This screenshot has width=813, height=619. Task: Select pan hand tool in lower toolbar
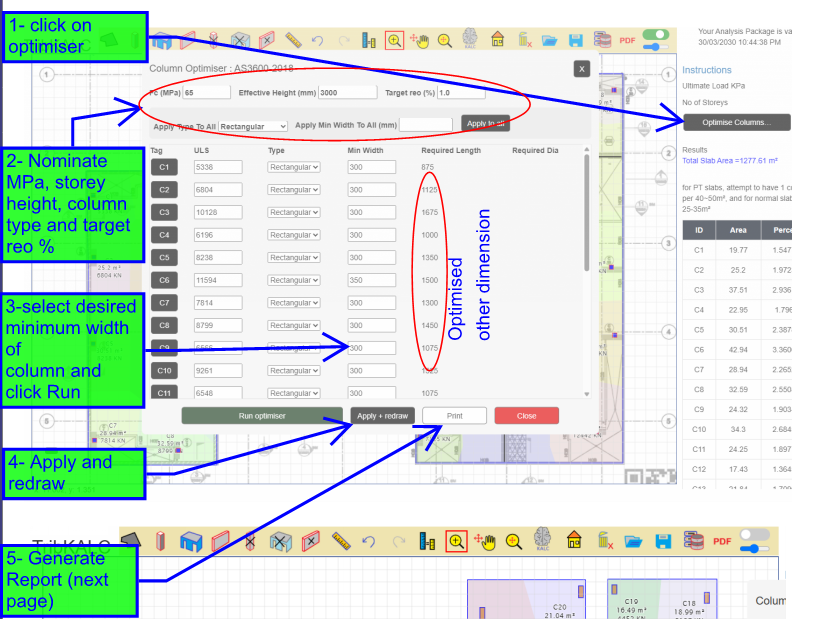point(485,542)
